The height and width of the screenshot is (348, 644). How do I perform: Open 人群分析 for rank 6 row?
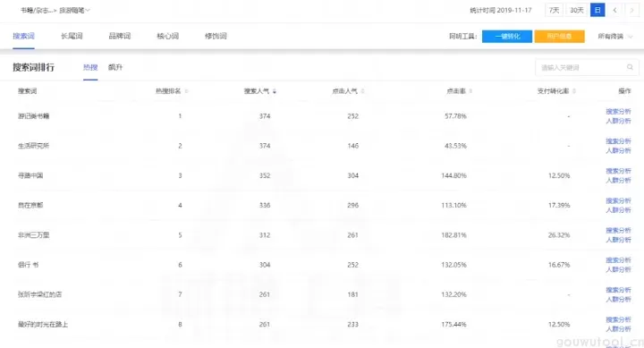point(618,269)
